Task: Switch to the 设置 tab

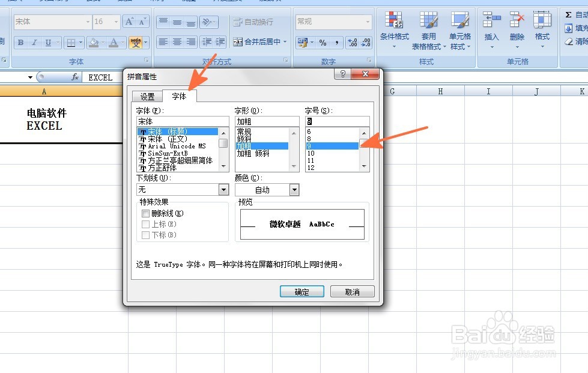Action: [x=147, y=97]
